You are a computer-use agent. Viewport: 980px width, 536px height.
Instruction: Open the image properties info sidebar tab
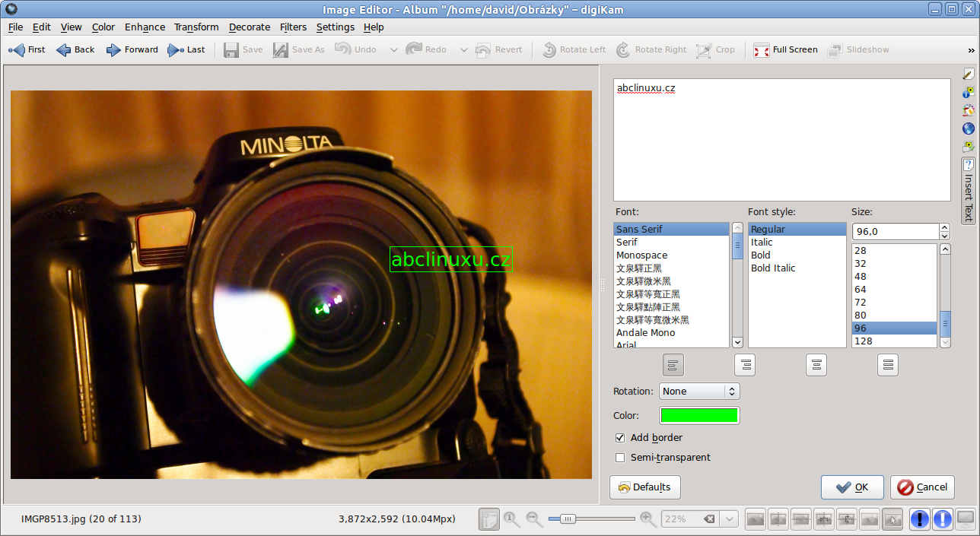pos(969,92)
